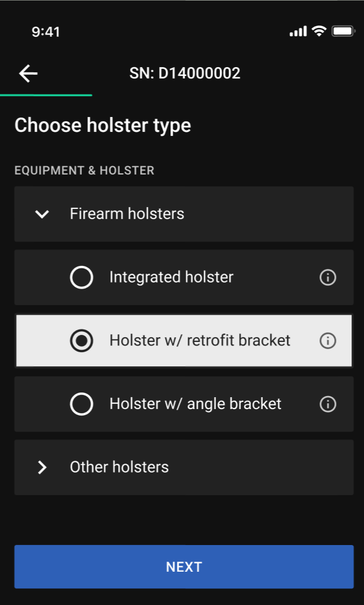
Task: Open info icon for retrofit bracket holster
Action: [328, 341]
